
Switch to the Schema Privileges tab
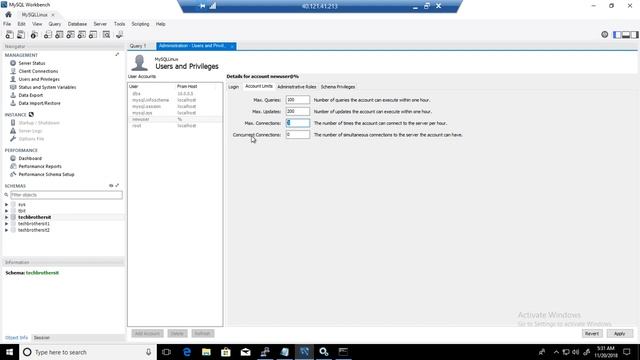click(x=338, y=87)
